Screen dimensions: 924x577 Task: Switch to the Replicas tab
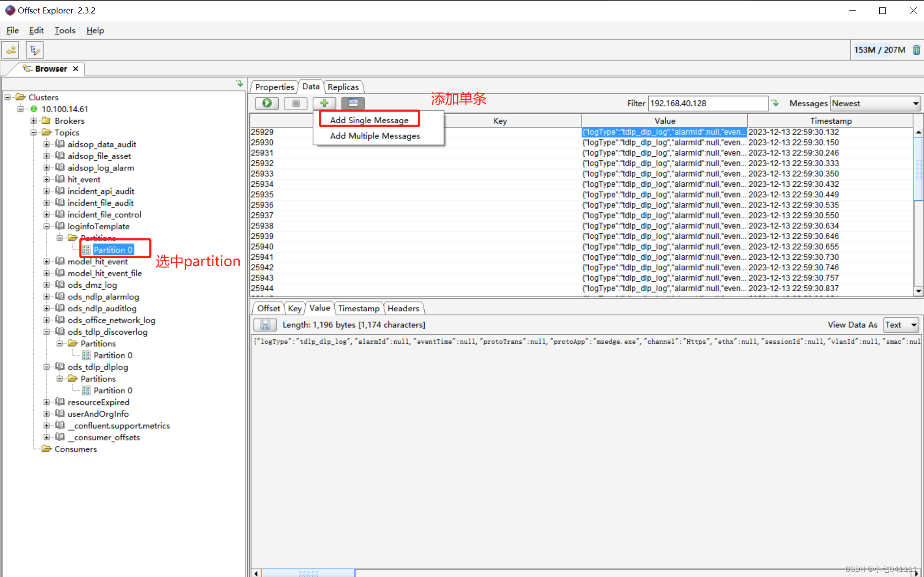[x=343, y=87]
